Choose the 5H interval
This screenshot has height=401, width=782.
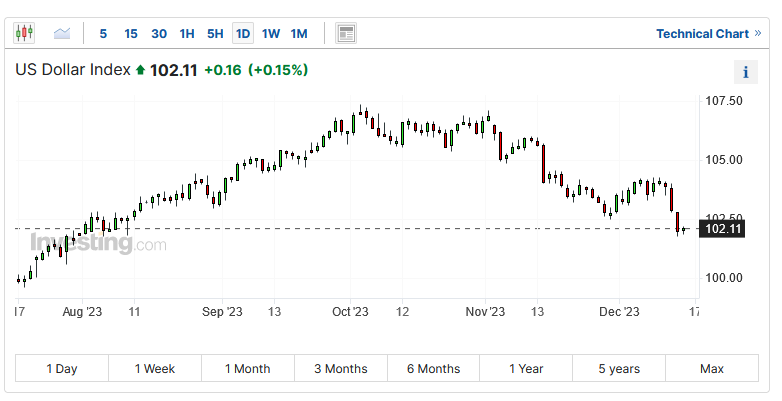click(215, 33)
